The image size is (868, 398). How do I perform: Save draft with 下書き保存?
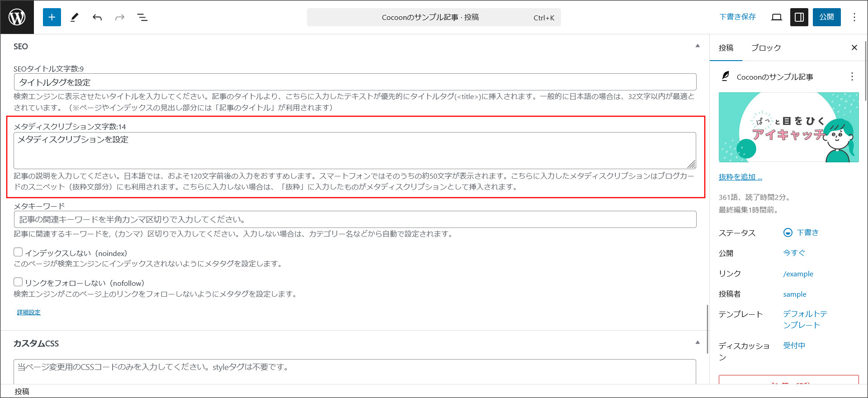click(x=737, y=17)
